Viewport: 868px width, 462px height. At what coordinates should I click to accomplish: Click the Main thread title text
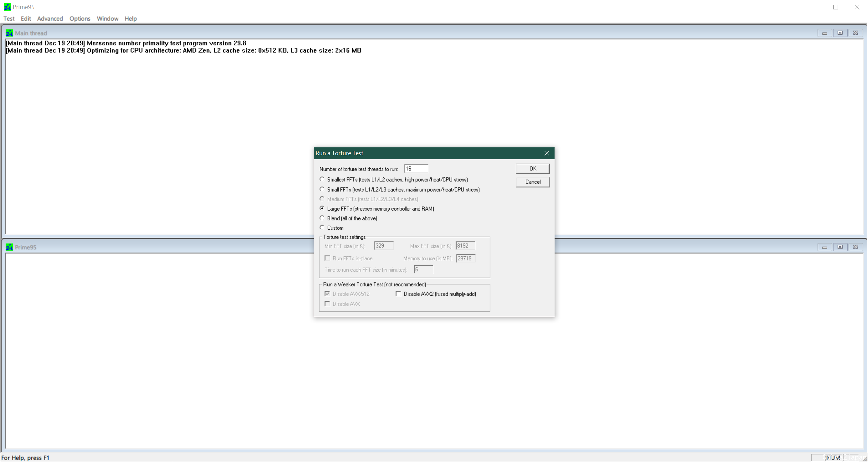31,33
